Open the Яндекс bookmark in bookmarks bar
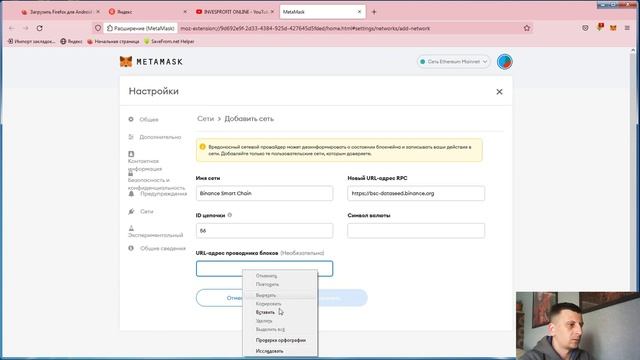640x360 pixels. [71, 41]
